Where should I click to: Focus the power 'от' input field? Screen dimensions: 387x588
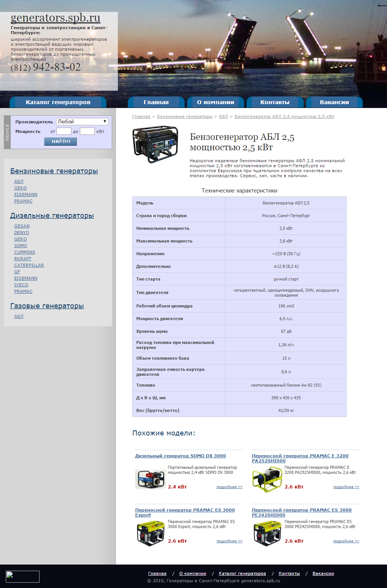pyautogui.click(x=64, y=131)
